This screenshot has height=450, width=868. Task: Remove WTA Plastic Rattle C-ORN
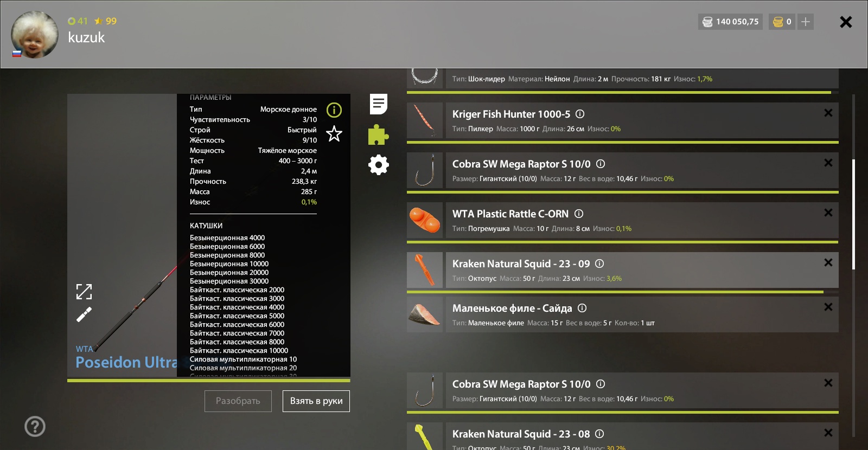pos(828,213)
